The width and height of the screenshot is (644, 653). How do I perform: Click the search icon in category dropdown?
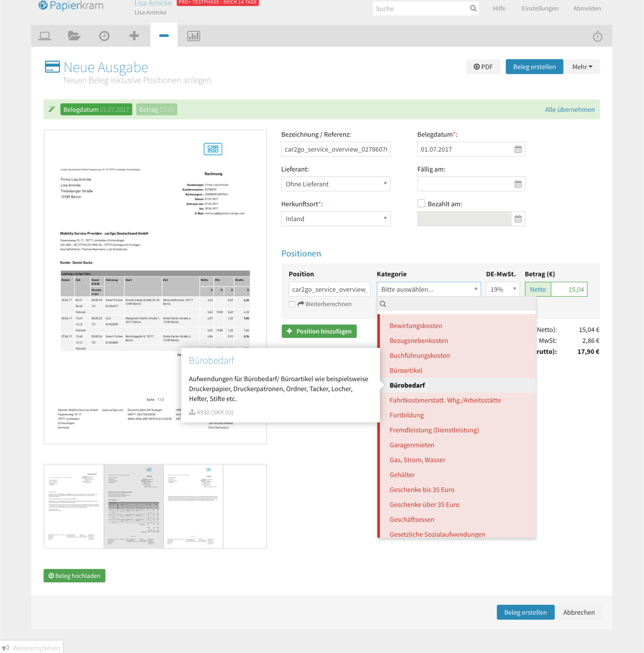pos(383,304)
